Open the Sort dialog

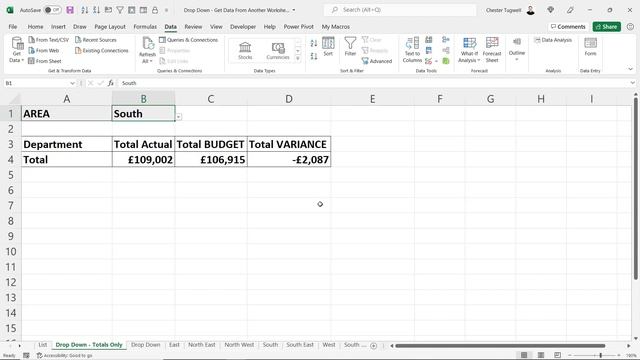(328, 47)
